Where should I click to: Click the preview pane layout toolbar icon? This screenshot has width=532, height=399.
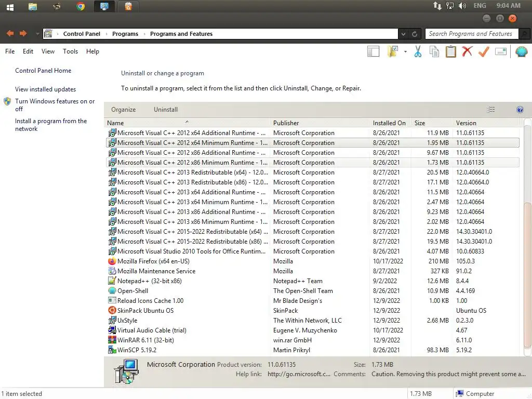pos(373,51)
